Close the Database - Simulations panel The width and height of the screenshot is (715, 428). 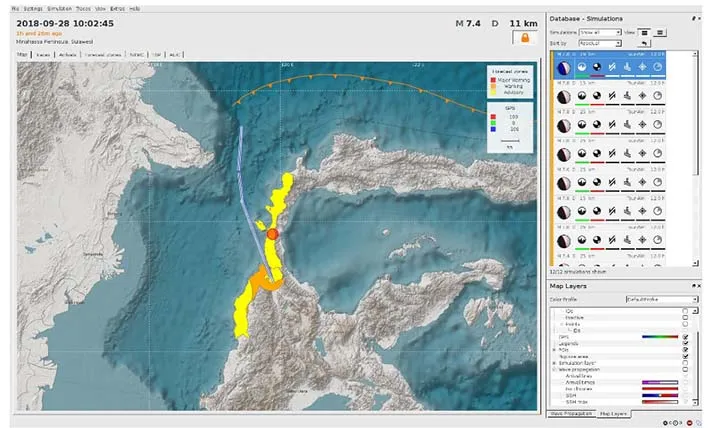[x=699, y=18]
